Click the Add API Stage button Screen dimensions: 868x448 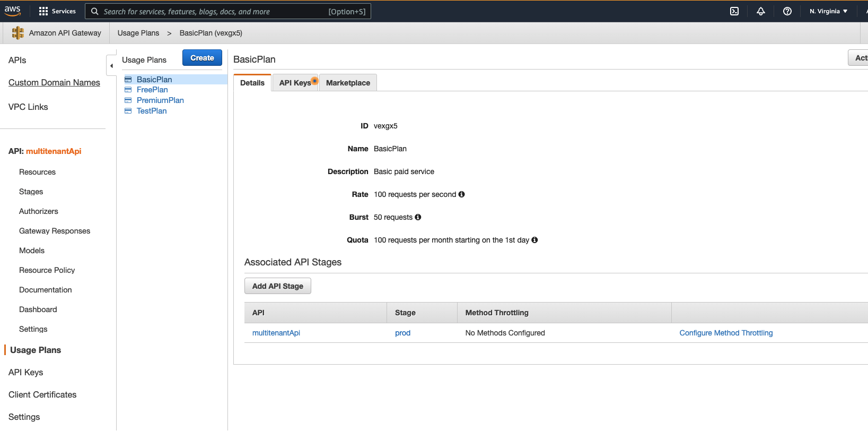pyautogui.click(x=278, y=286)
